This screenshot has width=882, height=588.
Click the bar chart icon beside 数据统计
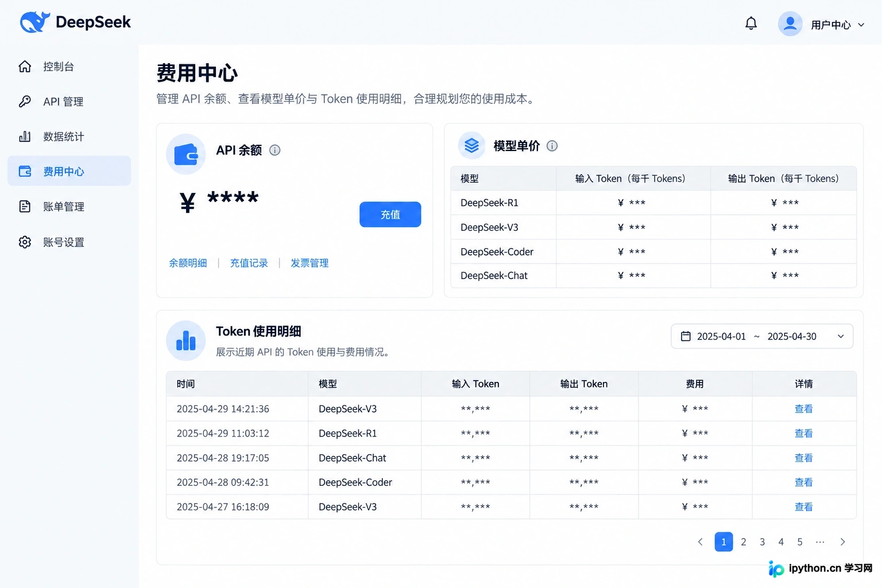click(25, 137)
